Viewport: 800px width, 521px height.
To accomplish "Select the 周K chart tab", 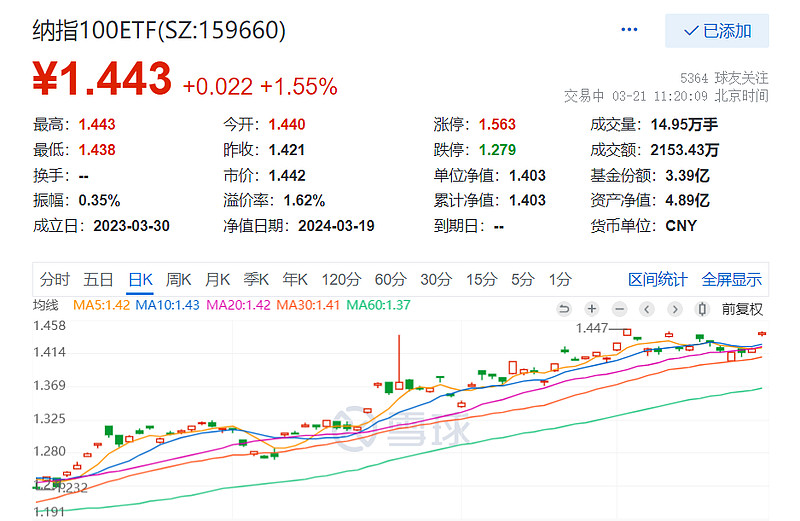I will coord(179,280).
